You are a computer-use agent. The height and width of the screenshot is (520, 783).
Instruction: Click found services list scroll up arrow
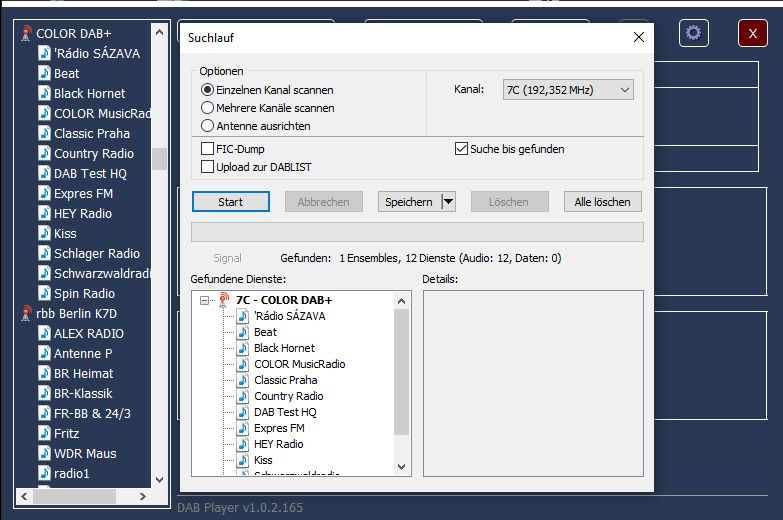[401, 301]
